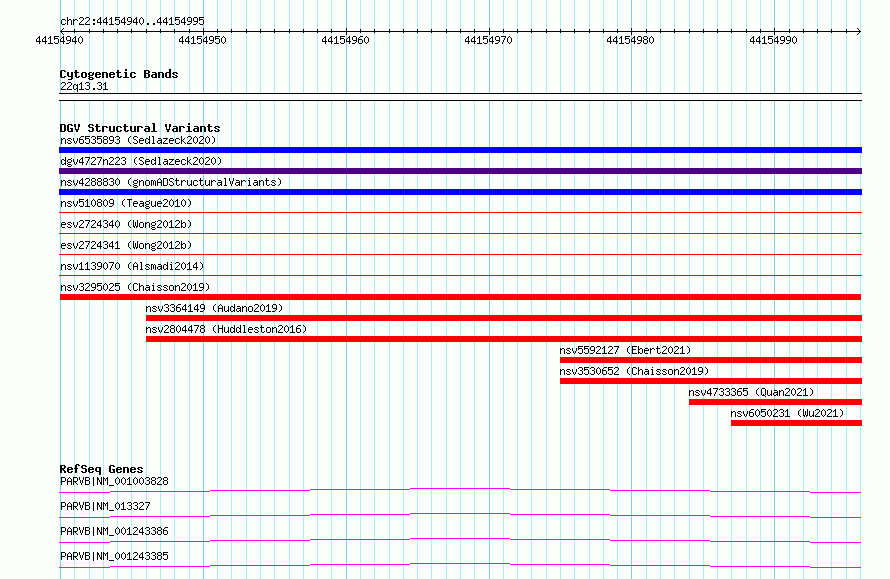The width and height of the screenshot is (890, 579).
Task: Click the purple dgv4727n223 variant bar
Action: (x=460, y=171)
